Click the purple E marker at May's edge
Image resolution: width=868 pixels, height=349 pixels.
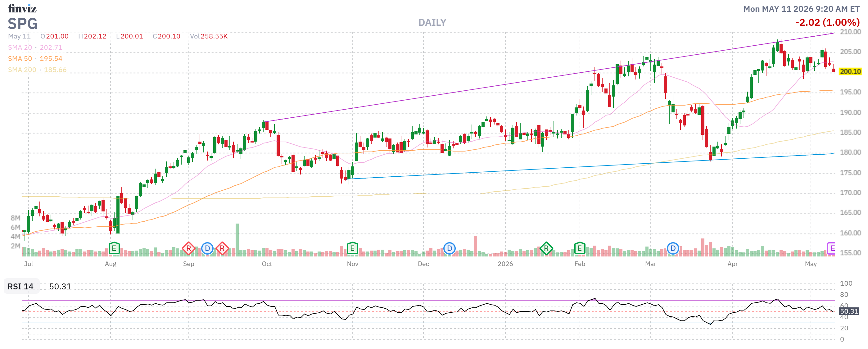(x=831, y=249)
